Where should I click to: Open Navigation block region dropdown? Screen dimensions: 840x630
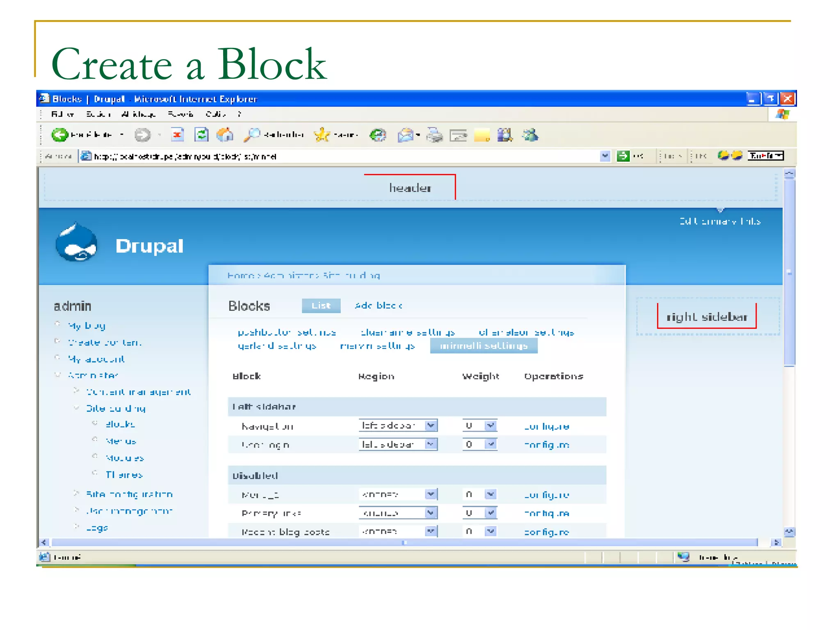pyautogui.click(x=431, y=425)
